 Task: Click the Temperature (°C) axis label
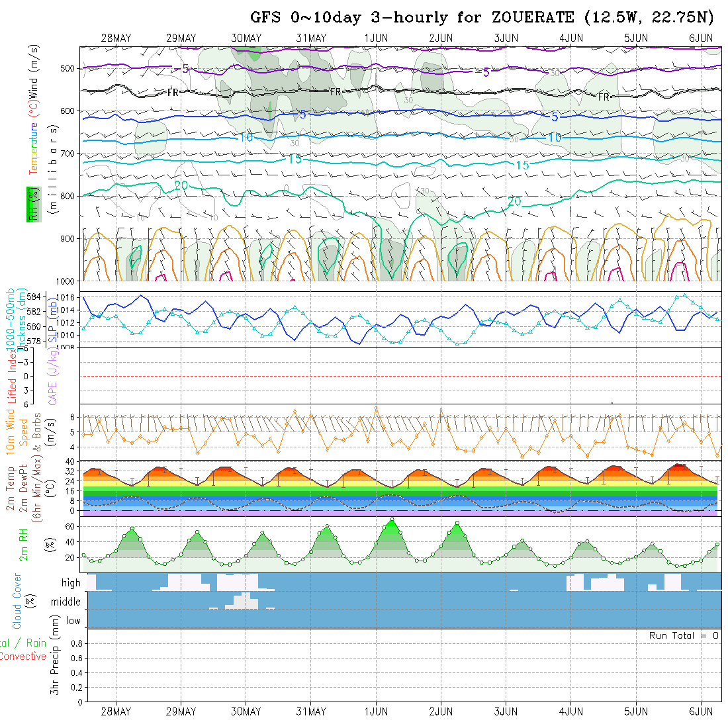(34, 138)
